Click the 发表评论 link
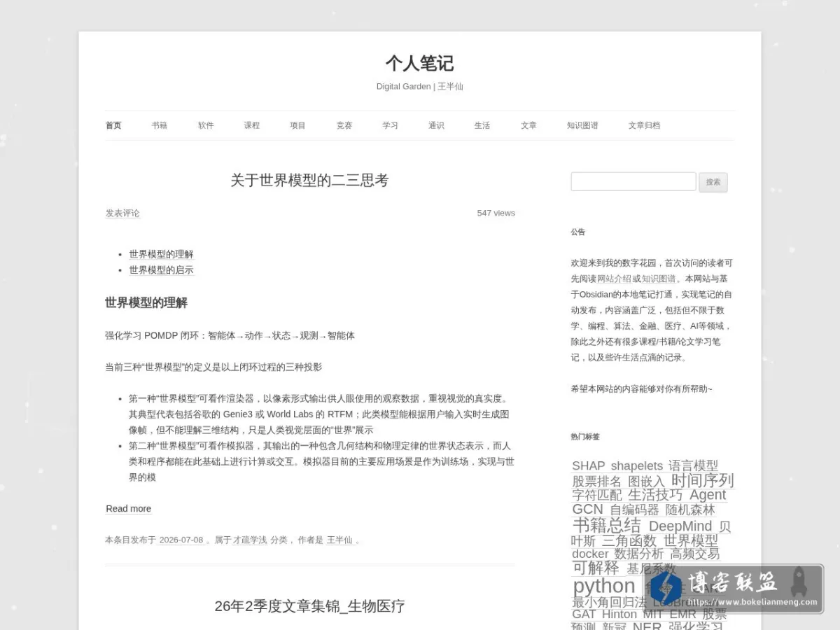840x630 pixels. 122,213
